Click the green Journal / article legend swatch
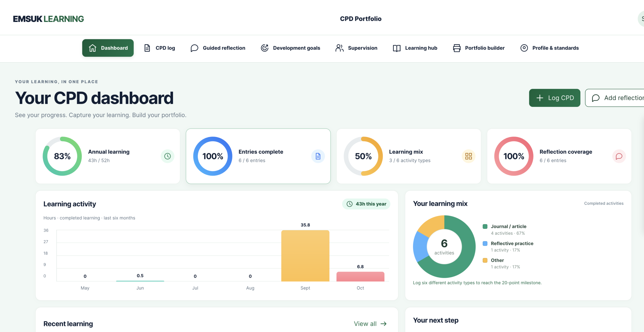The height and width of the screenshot is (332, 644). point(485,226)
